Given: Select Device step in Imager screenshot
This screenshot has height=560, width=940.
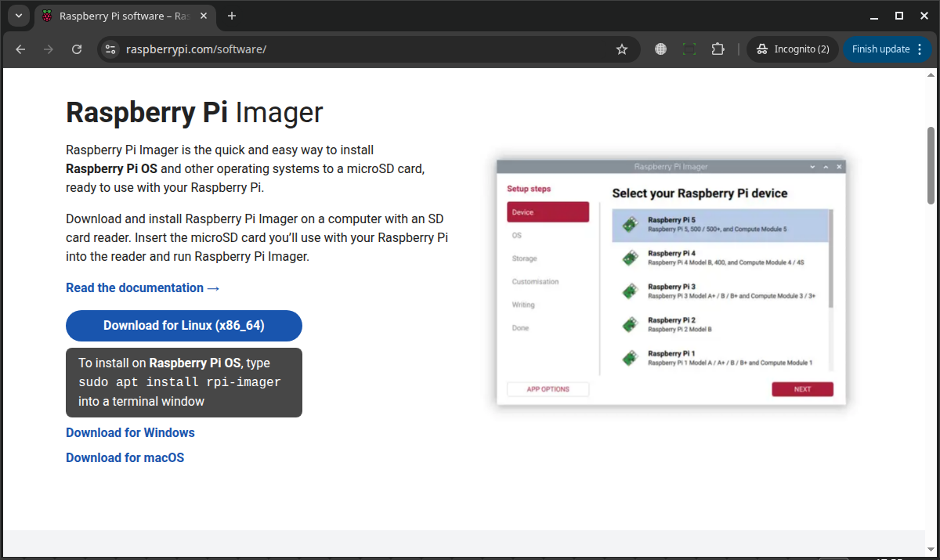Looking at the screenshot, I should tap(548, 212).
